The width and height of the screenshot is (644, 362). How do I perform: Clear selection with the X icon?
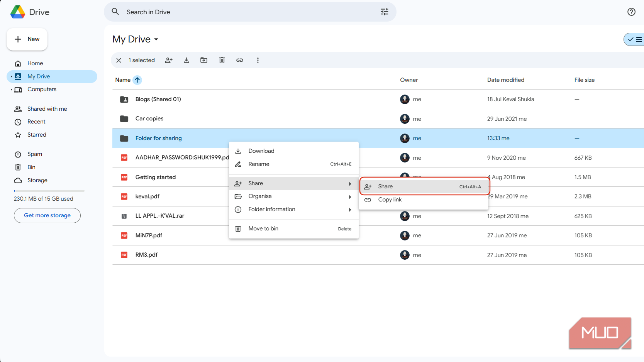119,60
